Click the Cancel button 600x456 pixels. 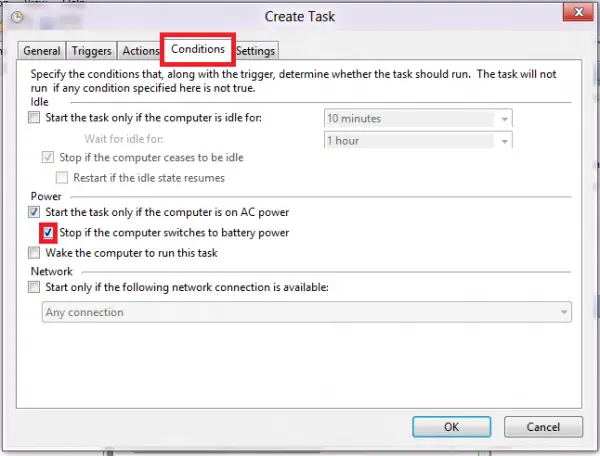(543, 427)
